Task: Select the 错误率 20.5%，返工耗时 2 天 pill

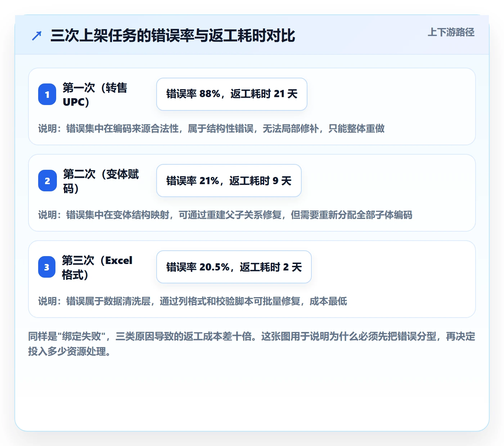Action: click(234, 267)
